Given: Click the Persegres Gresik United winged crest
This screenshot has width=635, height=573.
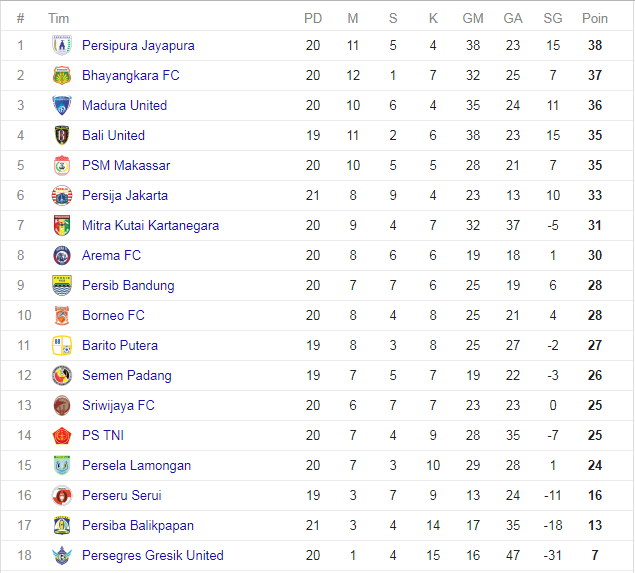Looking at the screenshot, I should coord(62,555).
